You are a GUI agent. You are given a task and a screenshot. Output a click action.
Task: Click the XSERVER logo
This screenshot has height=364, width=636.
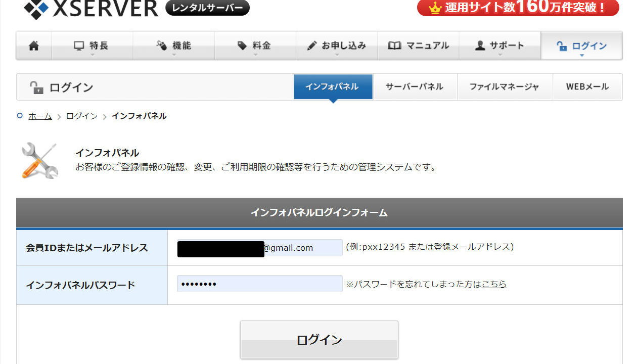tap(91, 8)
